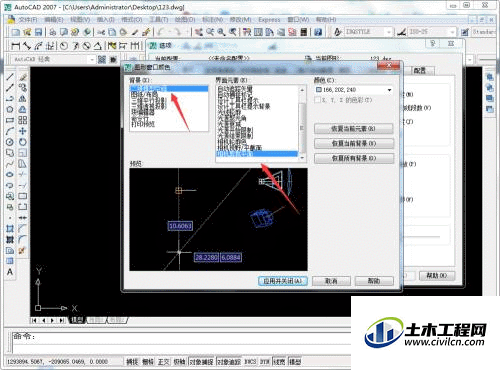Click the Save icon in toolbar
Image resolution: width=500 pixels, height=370 pixels.
click(38, 32)
